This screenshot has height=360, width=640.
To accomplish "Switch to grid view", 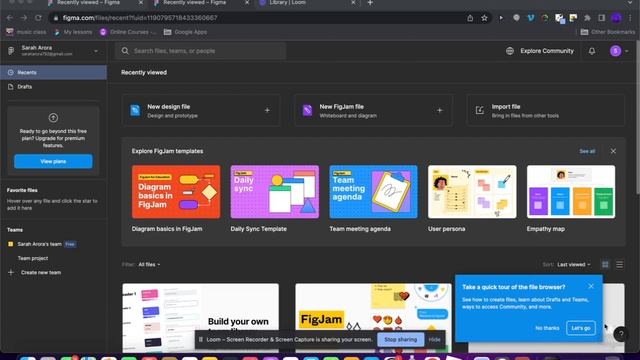I will click(605, 264).
